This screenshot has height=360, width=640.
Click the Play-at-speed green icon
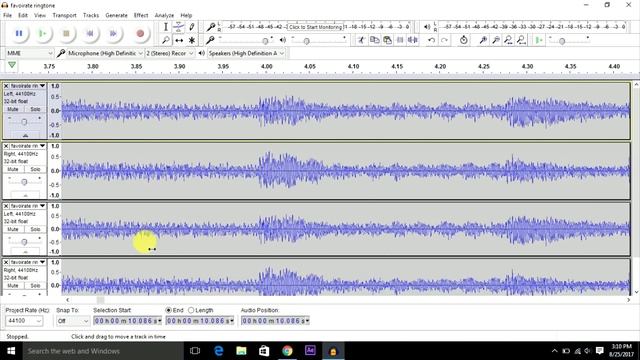pyautogui.click(x=539, y=40)
